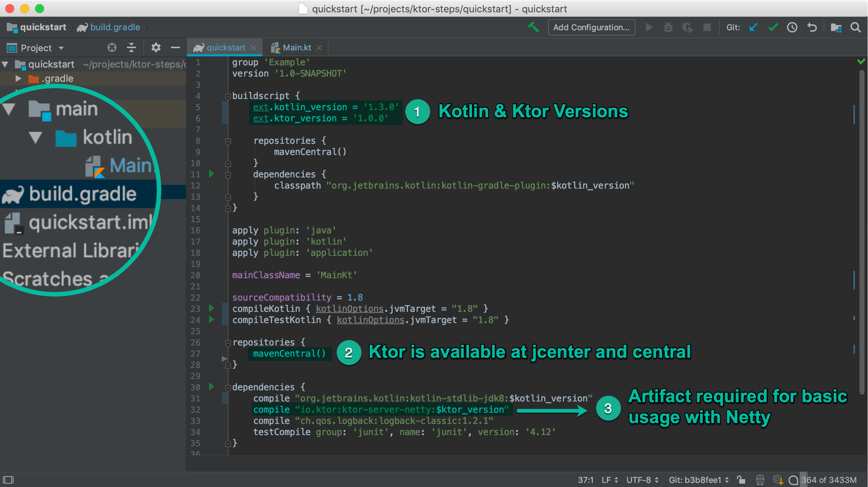The width and height of the screenshot is (868, 487).
Task: Click the run gutter arrow on line 30
Action: coord(211,387)
